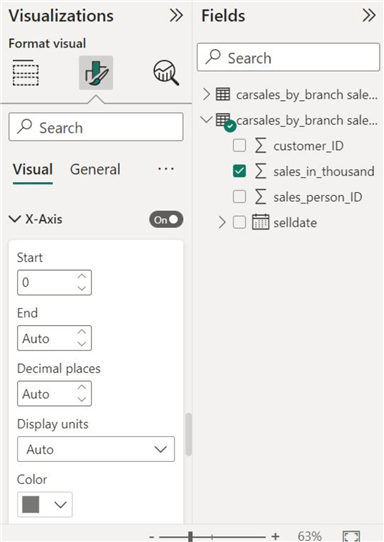
Task: Increase Decimal places with up arrow
Action: coord(82,387)
